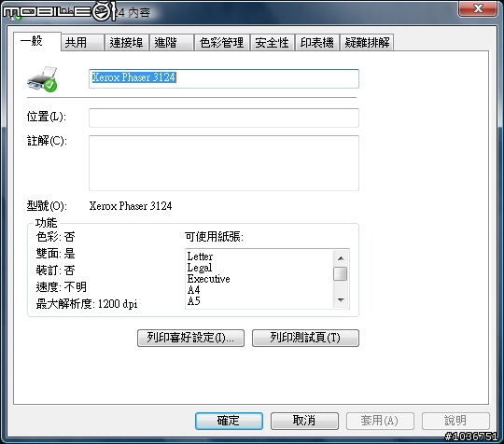The width and height of the screenshot is (504, 444).
Task: Select A5 in the paper list
Action: (x=194, y=301)
